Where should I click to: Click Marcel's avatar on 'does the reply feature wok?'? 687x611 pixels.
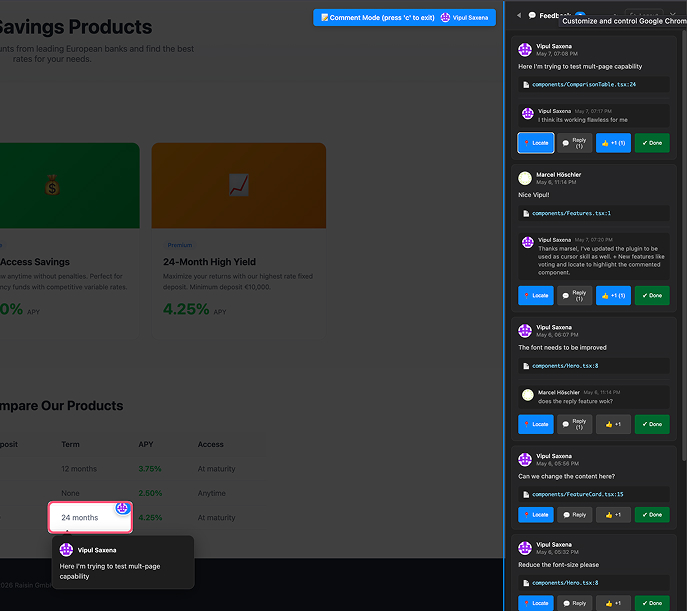[528, 395]
